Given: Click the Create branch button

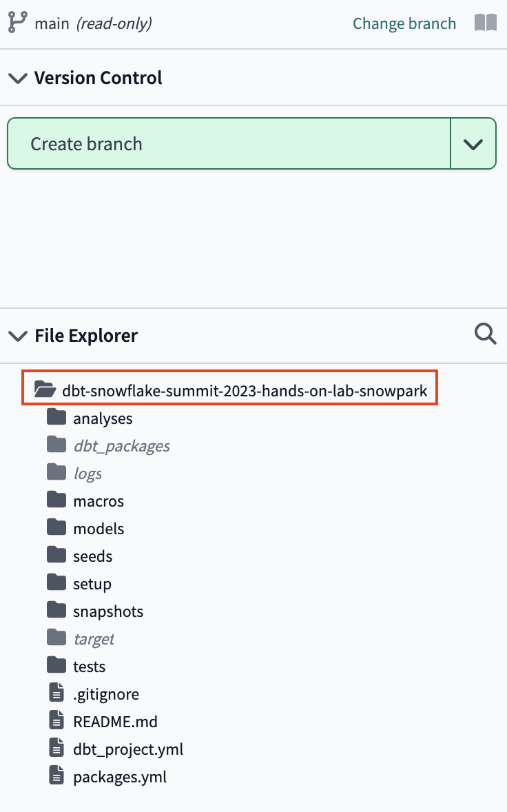Looking at the screenshot, I should click(x=229, y=143).
